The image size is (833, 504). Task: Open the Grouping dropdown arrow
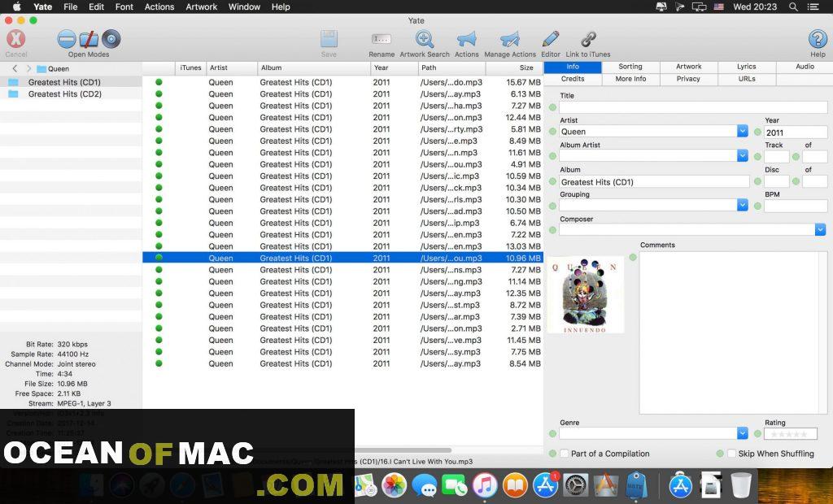[743, 205]
